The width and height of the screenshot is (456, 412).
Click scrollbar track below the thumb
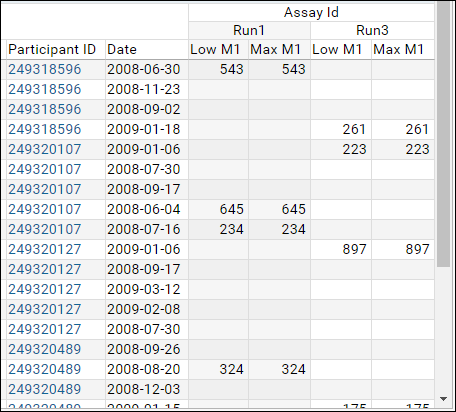(443, 330)
